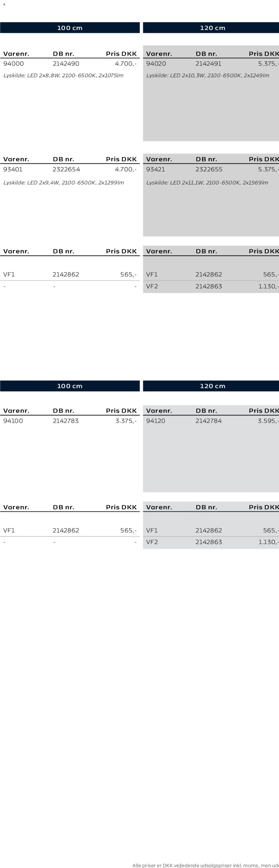The width and height of the screenshot is (279, 868).
Task: Click DB number 2142490
Action: pyautogui.click(x=66, y=64)
